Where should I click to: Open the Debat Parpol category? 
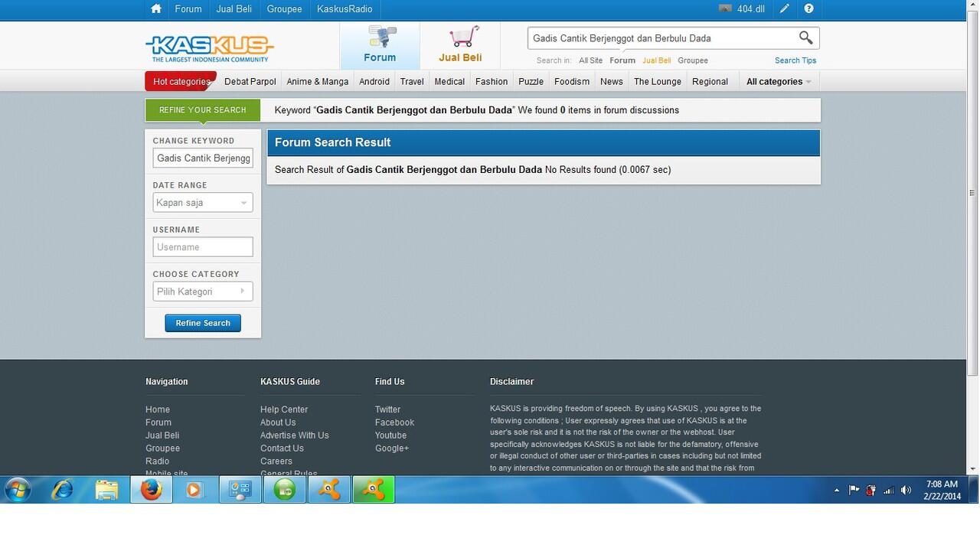click(250, 81)
